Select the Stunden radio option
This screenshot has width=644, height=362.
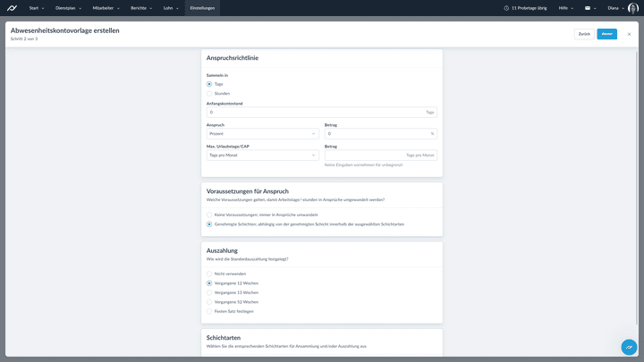coord(209,93)
